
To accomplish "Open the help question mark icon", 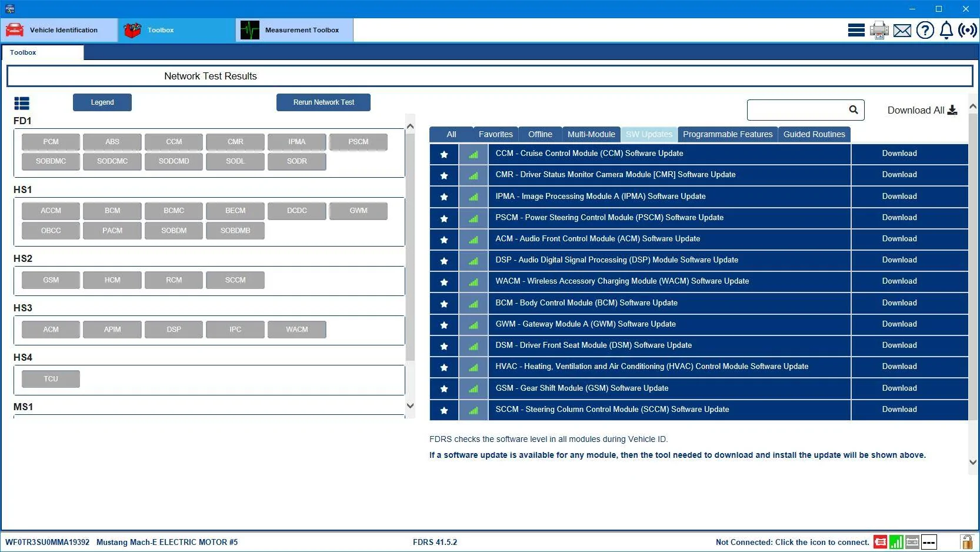I will [x=925, y=30].
